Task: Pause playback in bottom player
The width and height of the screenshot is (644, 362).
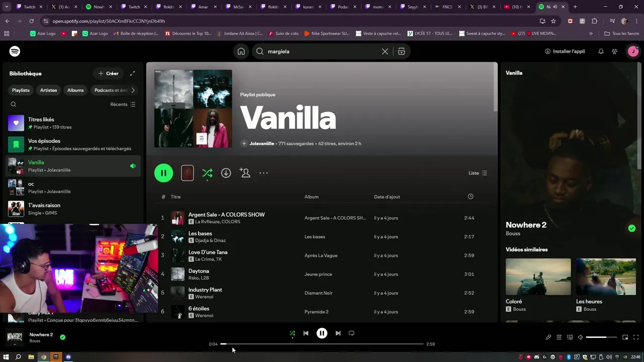Action: point(322,333)
